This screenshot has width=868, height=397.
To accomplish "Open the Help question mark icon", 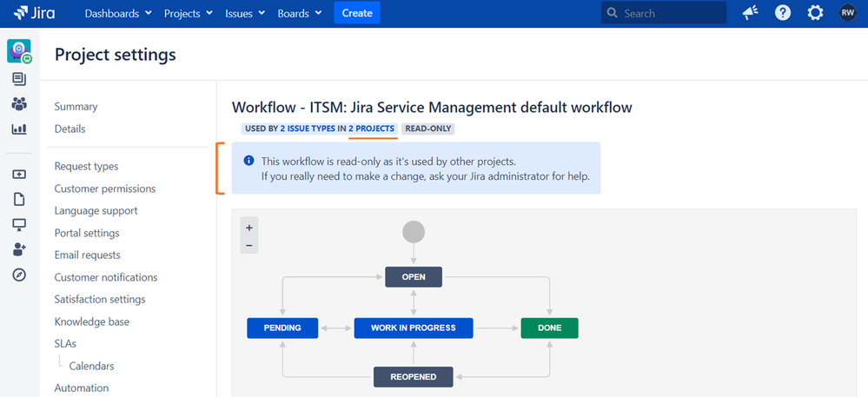I will pos(783,13).
